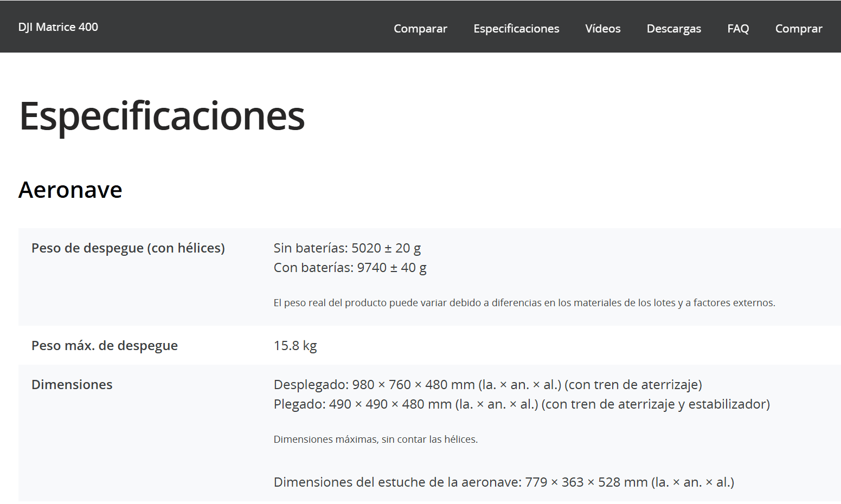Image resolution: width=841 pixels, height=504 pixels.
Task: Click the 'Desplegado: 980 × 760 × 480 mm' line
Action: pos(487,385)
